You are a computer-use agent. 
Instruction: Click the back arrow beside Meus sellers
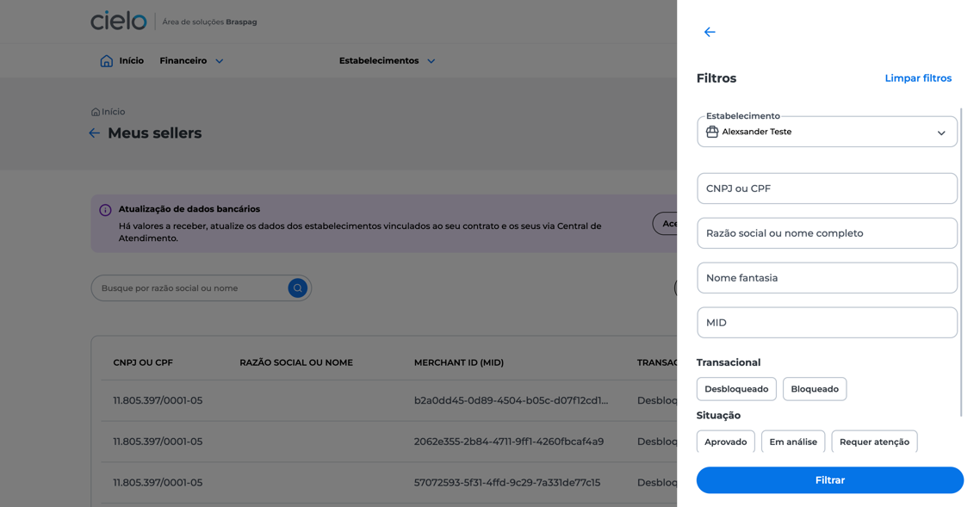coord(95,133)
